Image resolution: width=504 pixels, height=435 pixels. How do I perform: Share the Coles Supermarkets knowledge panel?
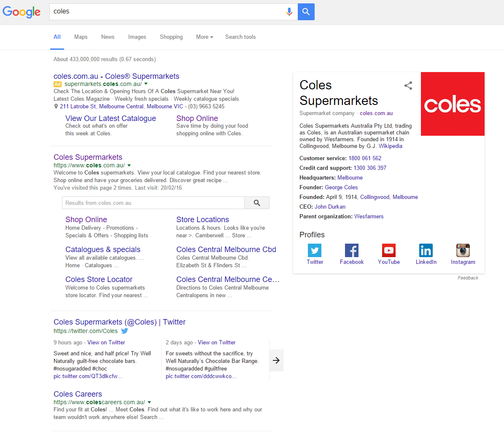tap(408, 86)
